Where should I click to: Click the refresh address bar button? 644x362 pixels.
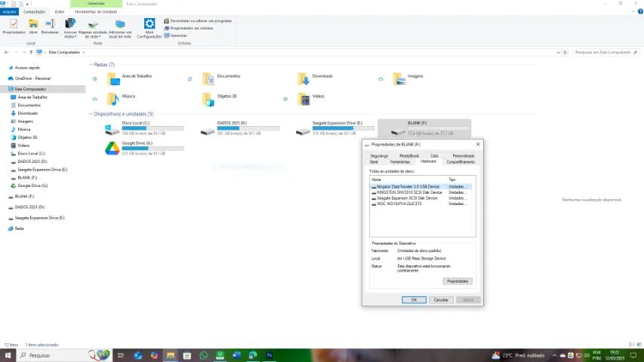[x=565, y=52]
